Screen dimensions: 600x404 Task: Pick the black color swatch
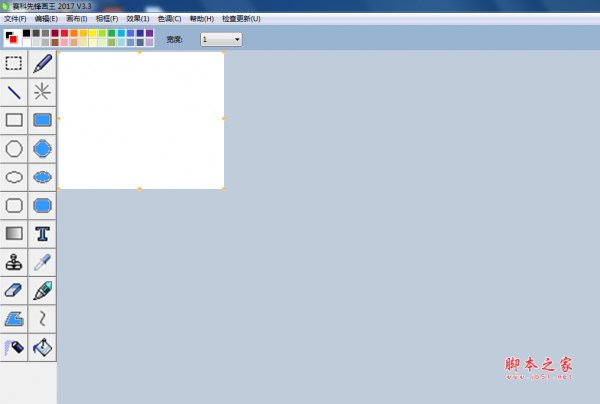point(26,33)
